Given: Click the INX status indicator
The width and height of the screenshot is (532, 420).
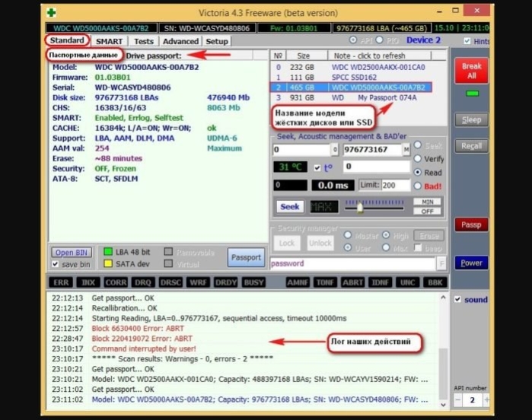Looking at the screenshot, I should (88, 282).
